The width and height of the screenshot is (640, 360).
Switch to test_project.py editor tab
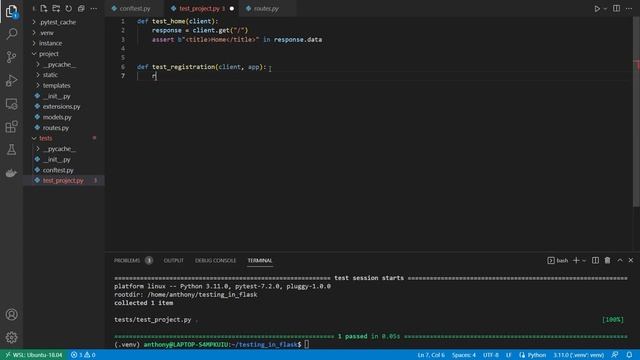202,8
